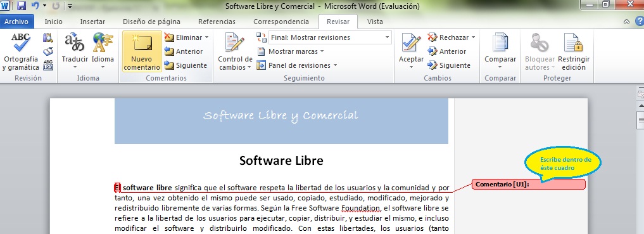The height and width of the screenshot is (234, 644).
Task: Go to the Siguiente comment
Action: point(186,65)
